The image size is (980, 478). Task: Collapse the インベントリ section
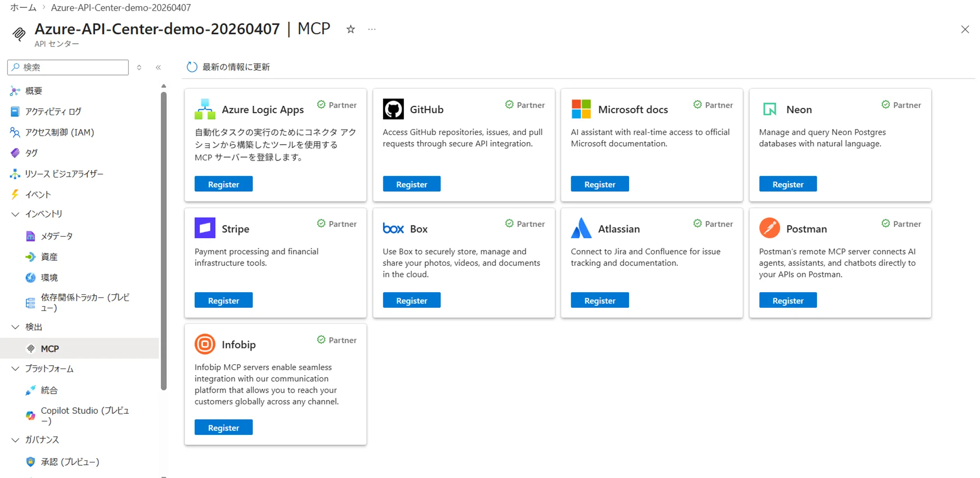click(x=15, y=214)
